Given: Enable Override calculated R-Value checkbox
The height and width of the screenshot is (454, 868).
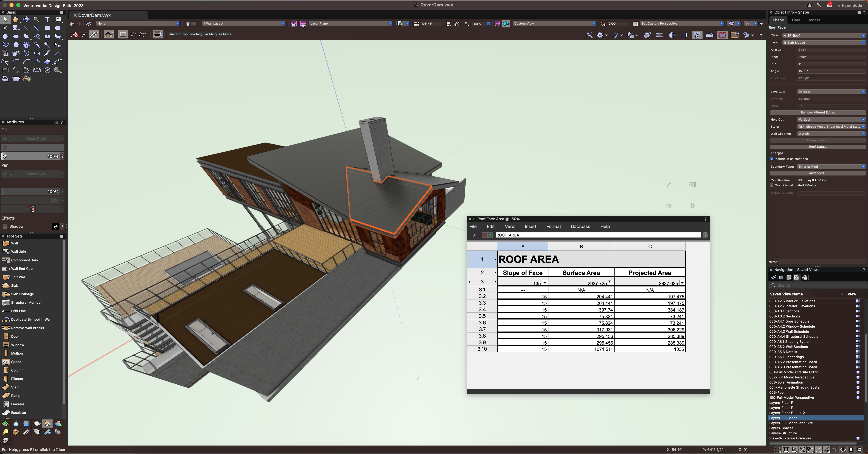Looking at the screenshot, I should pos(772,185).
